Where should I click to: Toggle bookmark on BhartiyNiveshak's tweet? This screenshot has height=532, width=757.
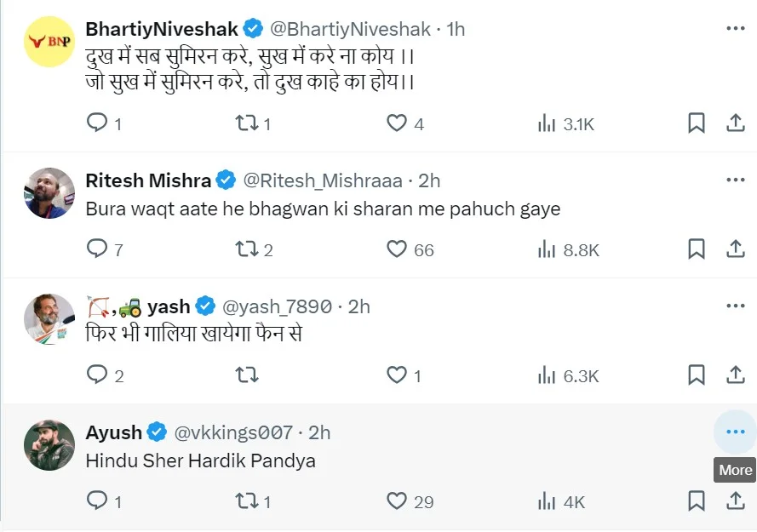click(x=696, y=123)
